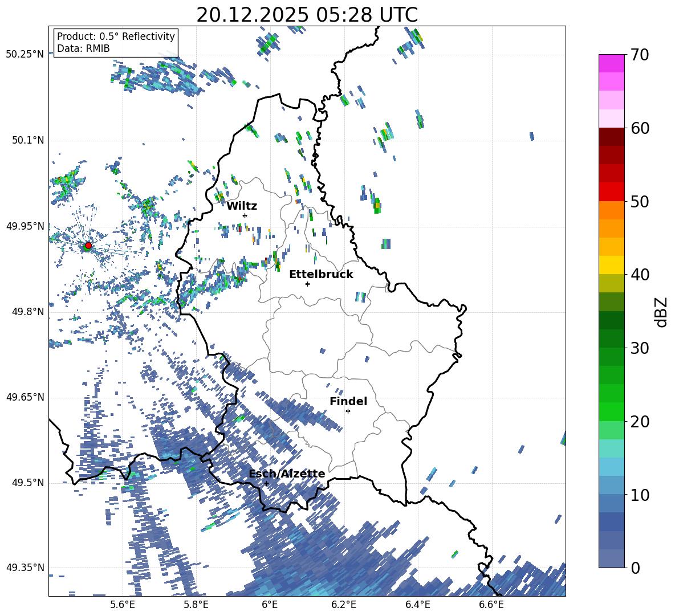Click the 5.8°E longitude label
Screen dimensions: 675x616
coord(196,605)
